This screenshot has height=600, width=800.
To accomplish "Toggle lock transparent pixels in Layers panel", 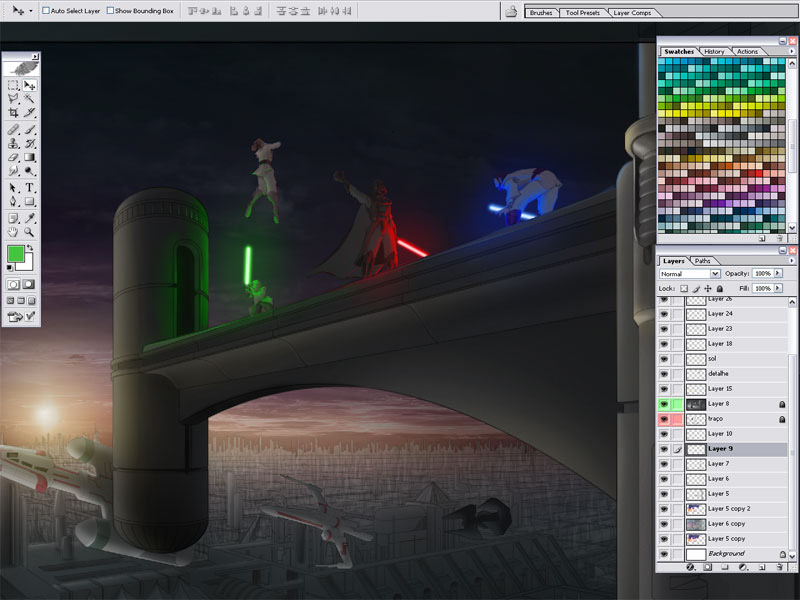I will point(684,289).
